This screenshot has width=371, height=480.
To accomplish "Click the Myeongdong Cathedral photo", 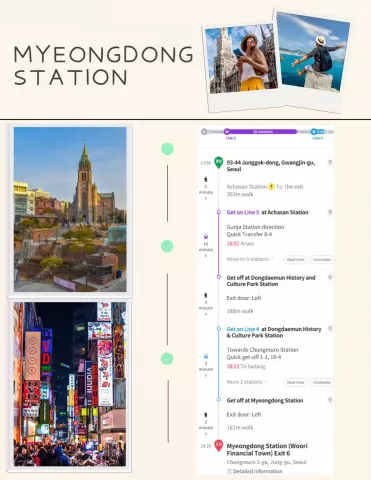I will click(x=70, y=209).
